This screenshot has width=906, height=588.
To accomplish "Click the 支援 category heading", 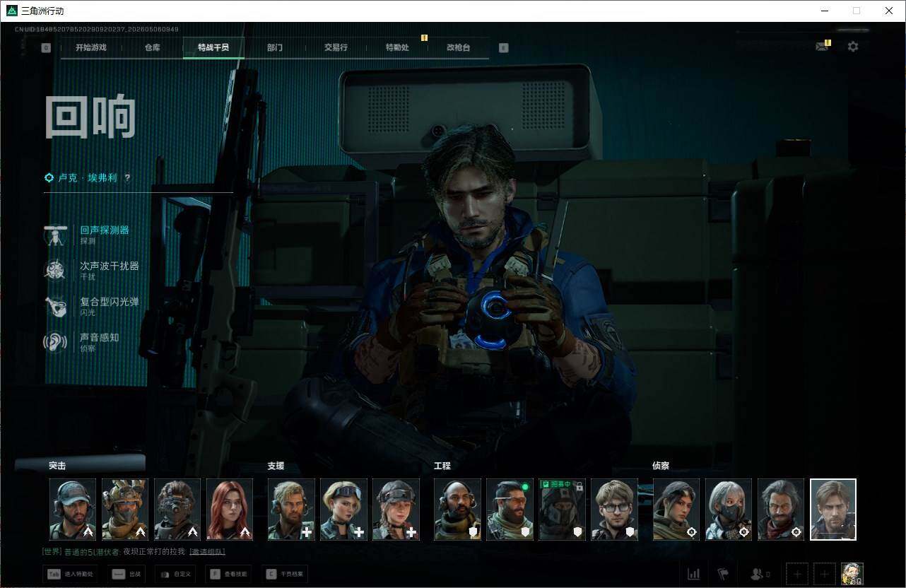I will (x=276, y=466).
